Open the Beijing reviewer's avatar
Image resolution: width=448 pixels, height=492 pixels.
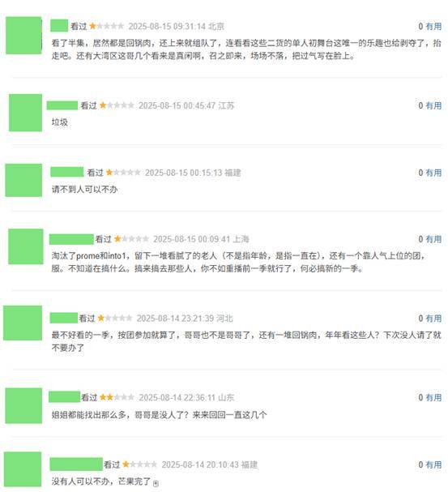(23, 35)
